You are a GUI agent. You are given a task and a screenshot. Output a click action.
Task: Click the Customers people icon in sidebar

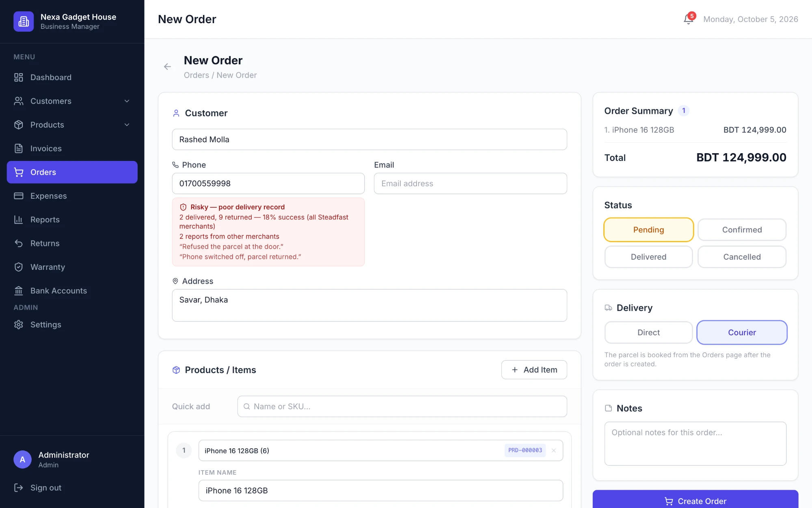[19, 101]
